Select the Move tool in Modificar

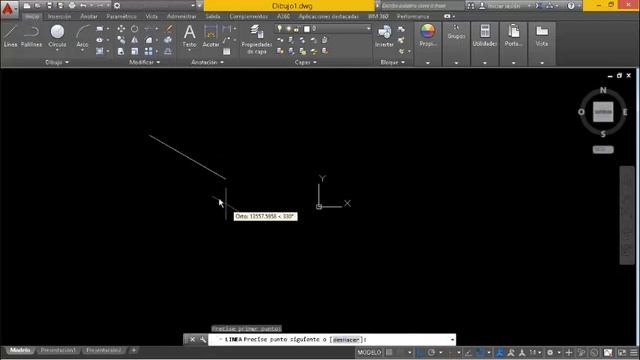[121, 29]
